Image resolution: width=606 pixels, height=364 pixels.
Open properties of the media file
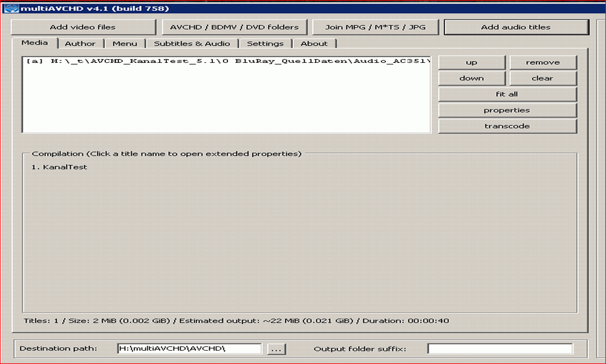click(x=507, y=110)
